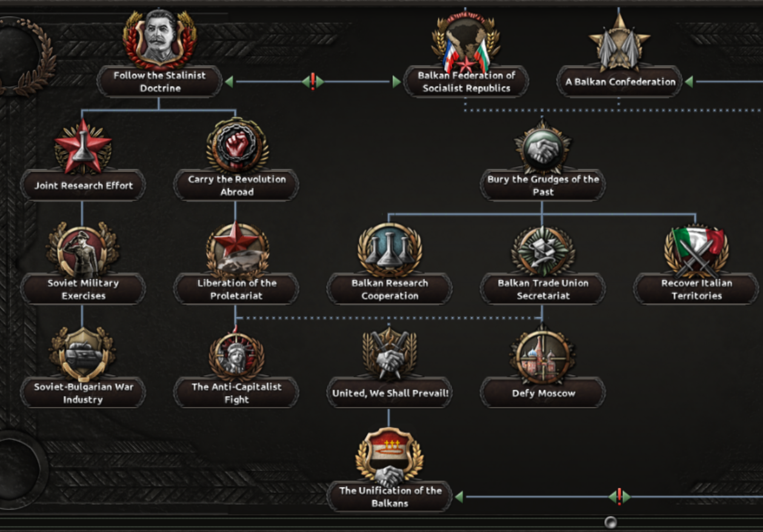
Task: Click the handshake Bury the Grudges icon
Action: (x=543, y=147)
